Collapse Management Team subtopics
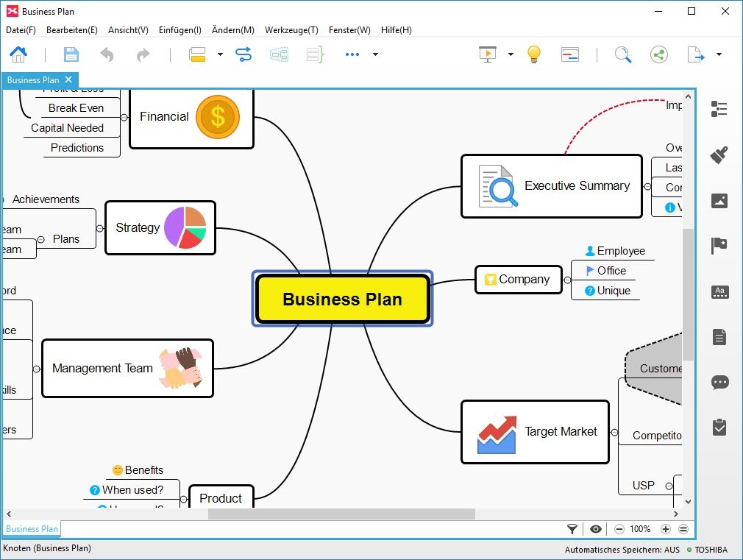The width and height of the screenshot is (743, 560). tap(37, 369)
